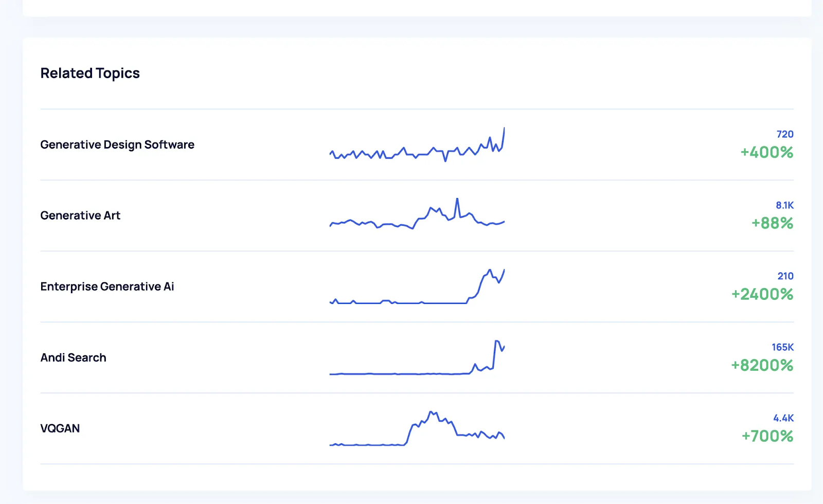
Task: Open the Generative Design Software topic
Action: pos(117,145)
